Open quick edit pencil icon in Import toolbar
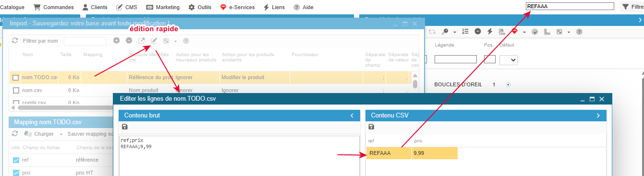Image resolution: width=644 pixels, height=176 pixels. (x=154, y=41)
